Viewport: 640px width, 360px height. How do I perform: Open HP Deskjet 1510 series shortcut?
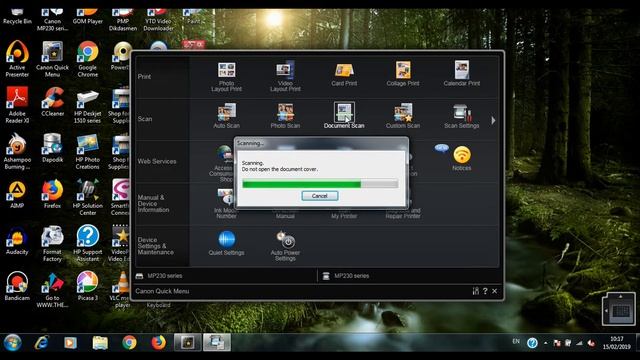(87, 105)
